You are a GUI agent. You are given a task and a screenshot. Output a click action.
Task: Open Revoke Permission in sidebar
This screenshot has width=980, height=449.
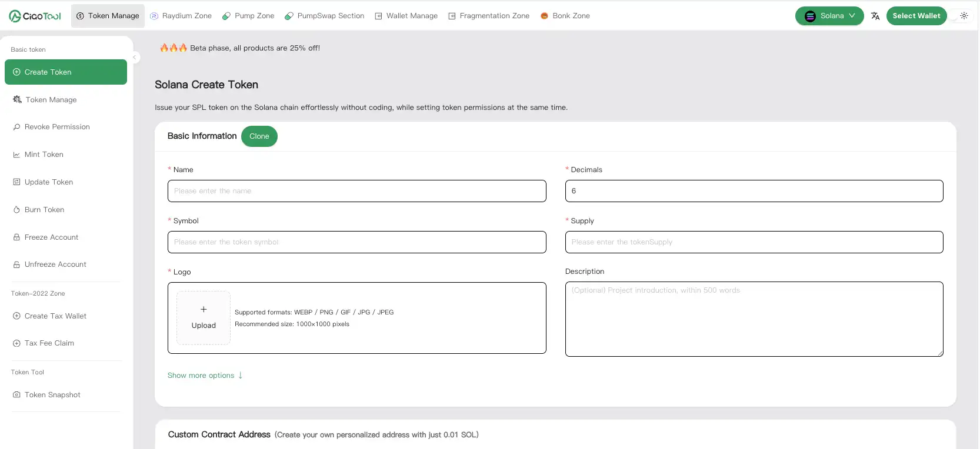click(57, 127)
